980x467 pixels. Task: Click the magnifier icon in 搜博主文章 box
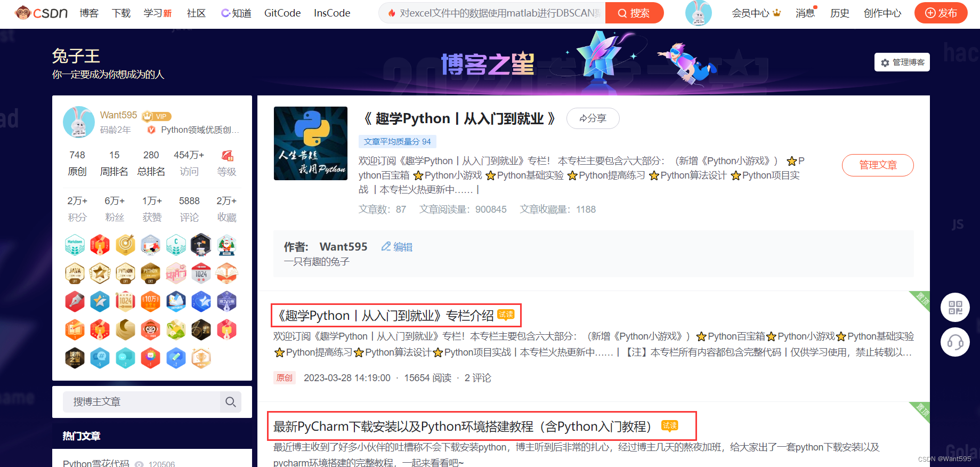click(230, 402)
